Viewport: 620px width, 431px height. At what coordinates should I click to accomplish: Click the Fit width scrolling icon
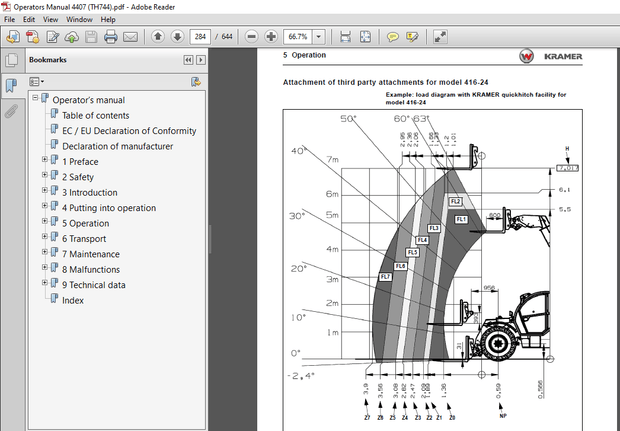coord(346,37)
